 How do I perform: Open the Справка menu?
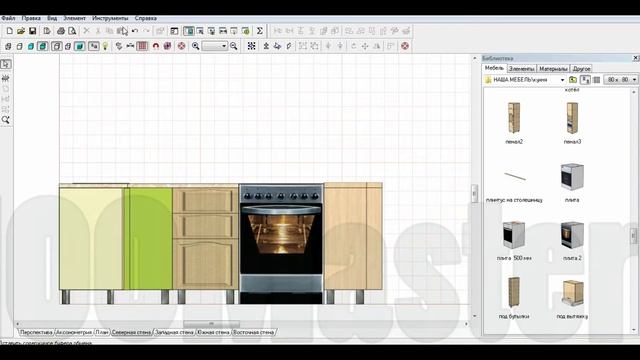point(146,18)
